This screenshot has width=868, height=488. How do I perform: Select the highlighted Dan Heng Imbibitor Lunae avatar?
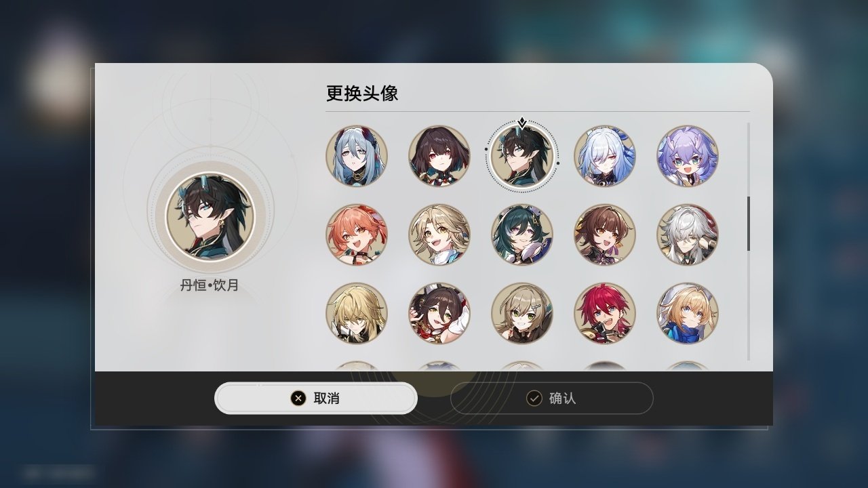pyautogui.click(x=522, y=156)
